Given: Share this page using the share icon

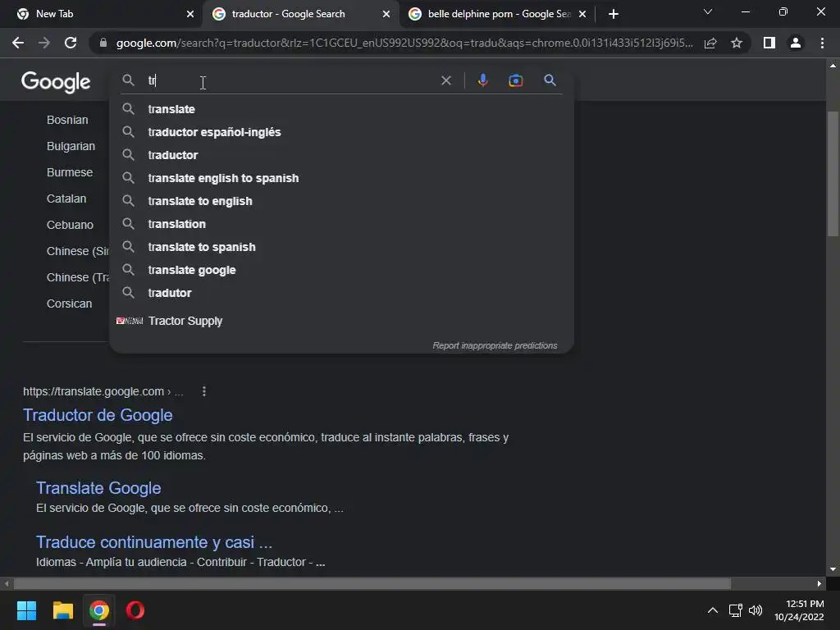Looking at the screenshot, I should coord(710,43).
